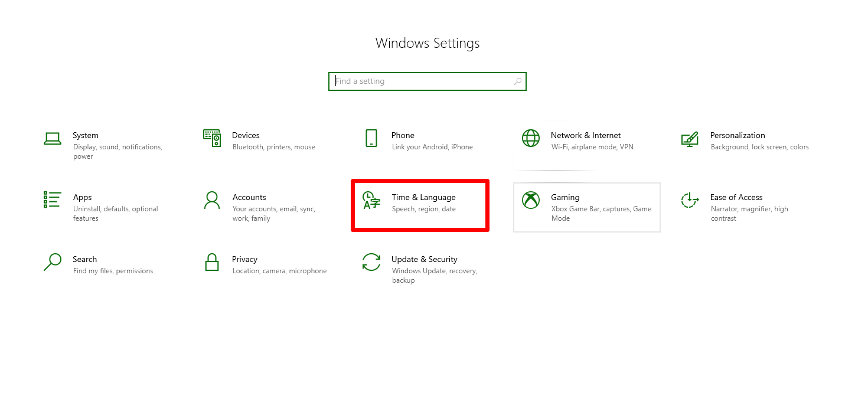Click the Accounts person icon
Screen dimensions: 868x396
point(212,200)
